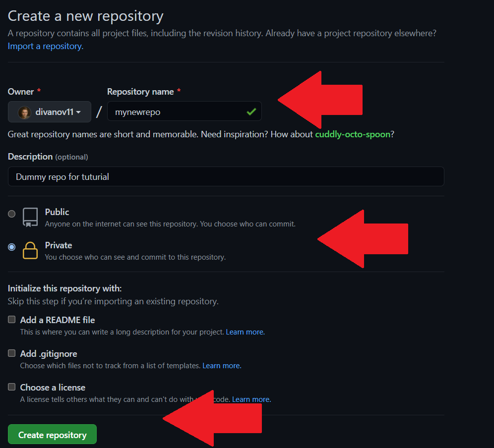Viewport: 494px width, 448px height.
Task: Enable the Add a README file checkbox
Action: 12,320
